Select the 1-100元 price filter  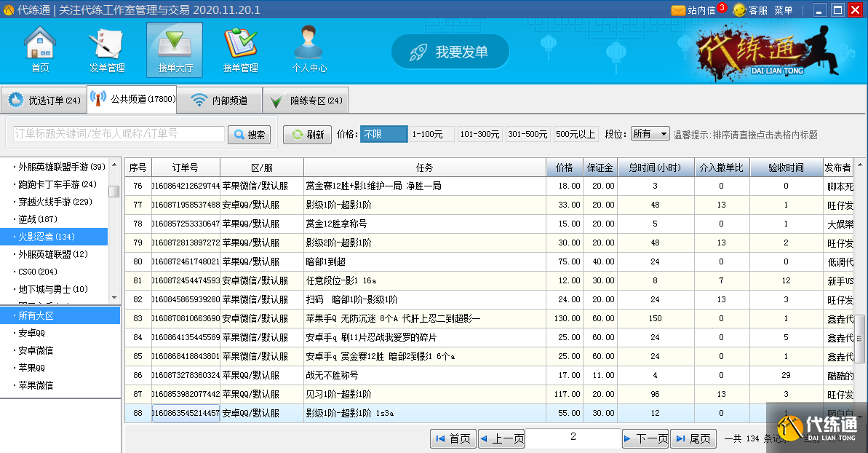(x=431, y=134)
